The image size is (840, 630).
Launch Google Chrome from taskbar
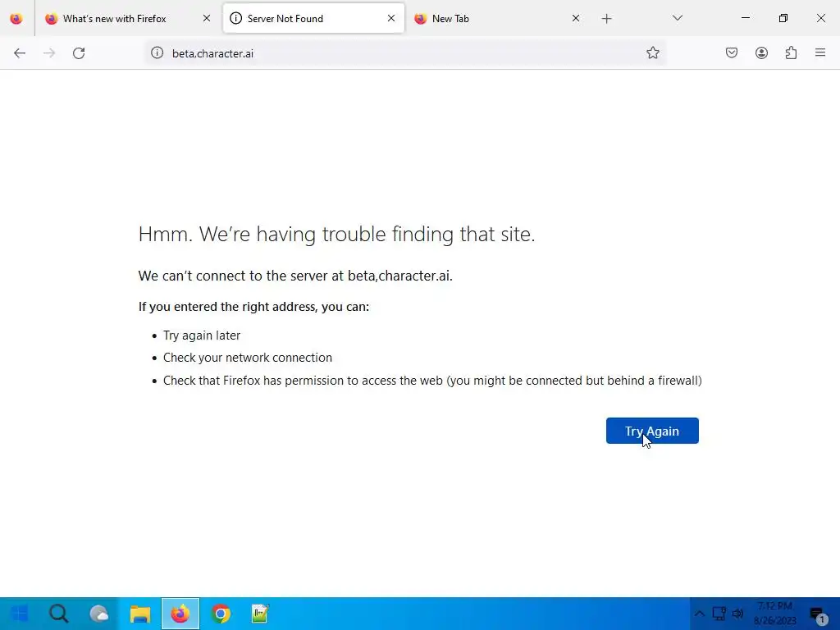coord(221,614)
